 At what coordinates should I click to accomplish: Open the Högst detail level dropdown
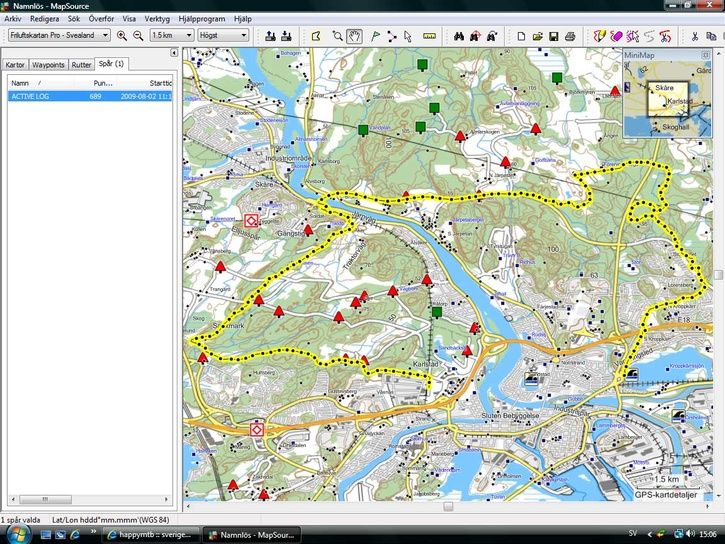point(223,35)
